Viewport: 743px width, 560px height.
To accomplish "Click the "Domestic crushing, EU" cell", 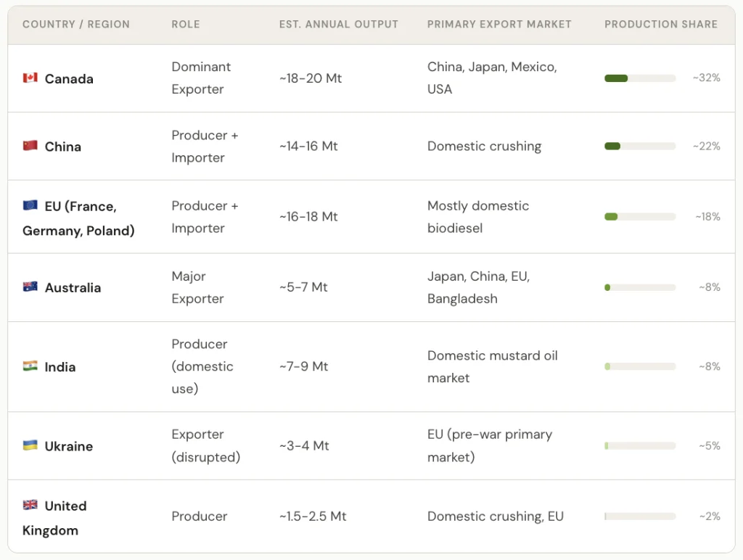I will click(496, 516).
